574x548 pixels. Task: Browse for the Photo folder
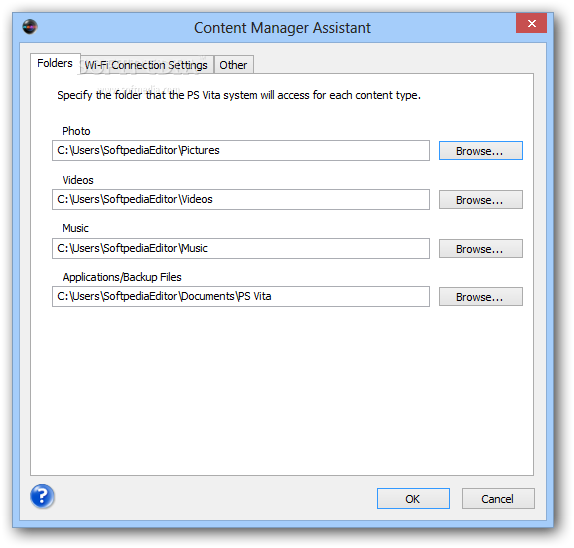(481, 151)
